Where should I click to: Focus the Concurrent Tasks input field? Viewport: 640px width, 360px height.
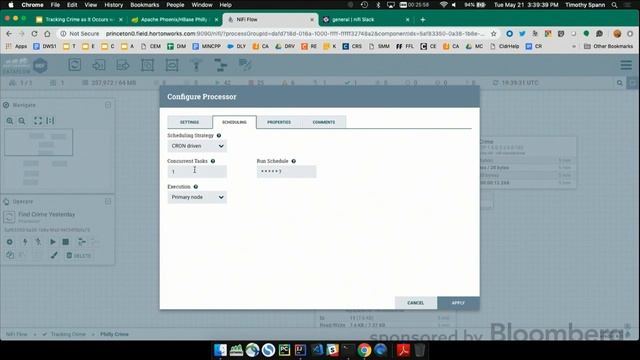click(x=197, y=172)
